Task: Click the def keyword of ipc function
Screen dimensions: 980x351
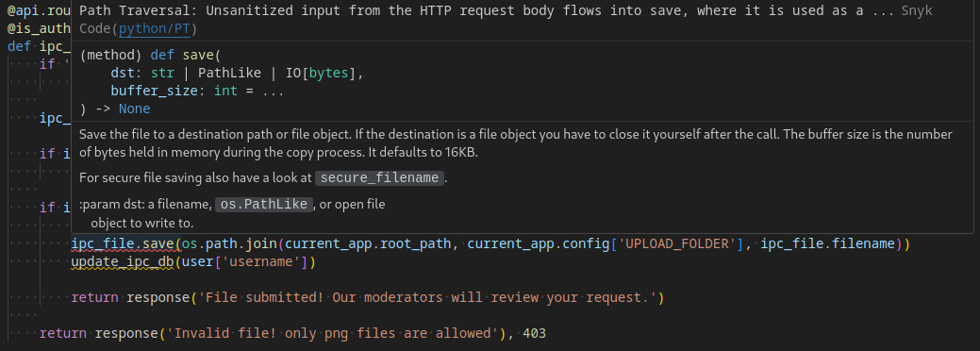Action: pos(20,46)
